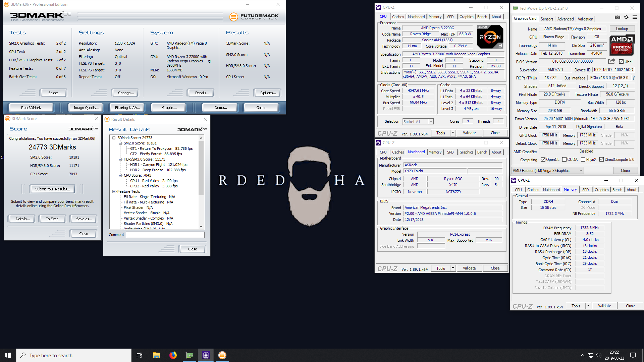Open Image Quality settings

pyautogui.click(x=87, y=108)
